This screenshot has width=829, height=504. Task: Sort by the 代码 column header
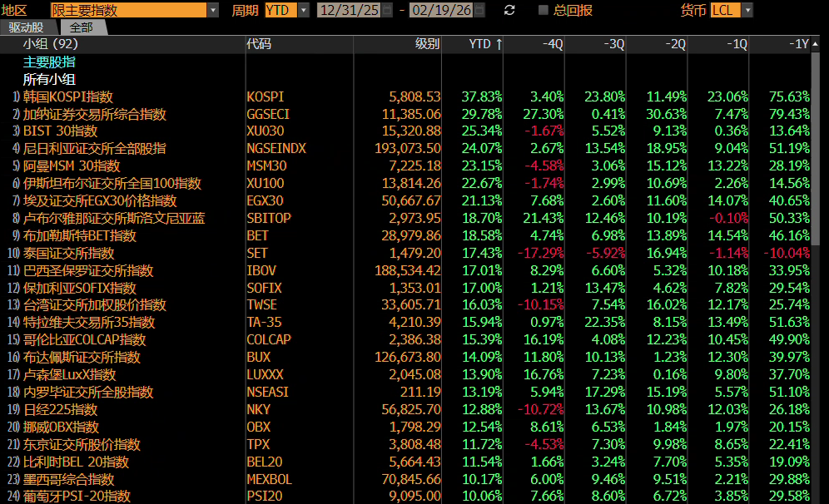pos(259,44)
